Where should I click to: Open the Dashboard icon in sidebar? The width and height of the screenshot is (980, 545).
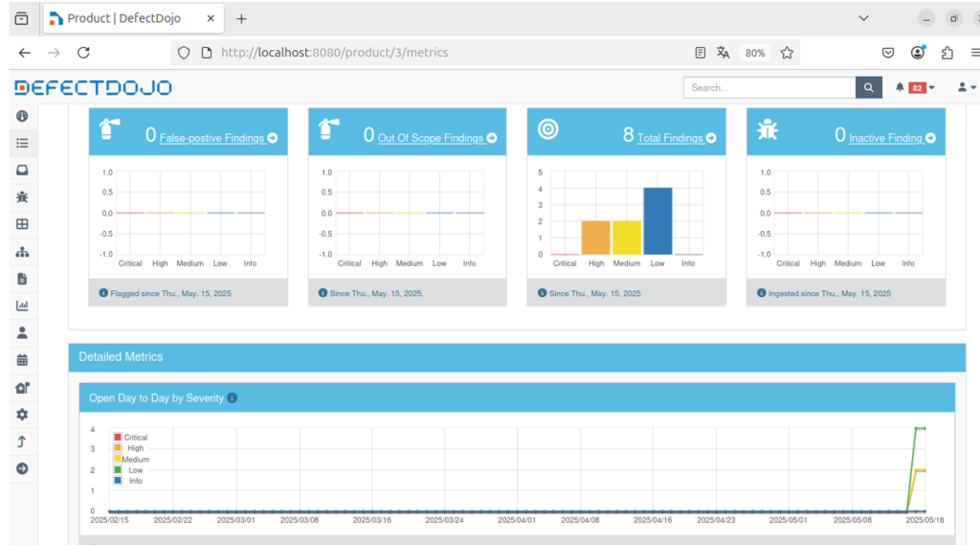coord(22,116)
